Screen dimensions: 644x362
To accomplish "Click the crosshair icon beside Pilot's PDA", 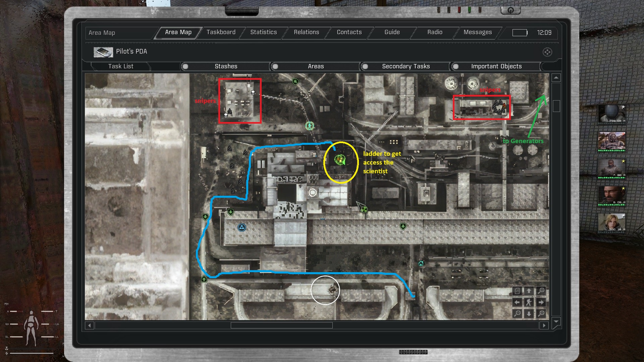I will (x=547, y=52).
